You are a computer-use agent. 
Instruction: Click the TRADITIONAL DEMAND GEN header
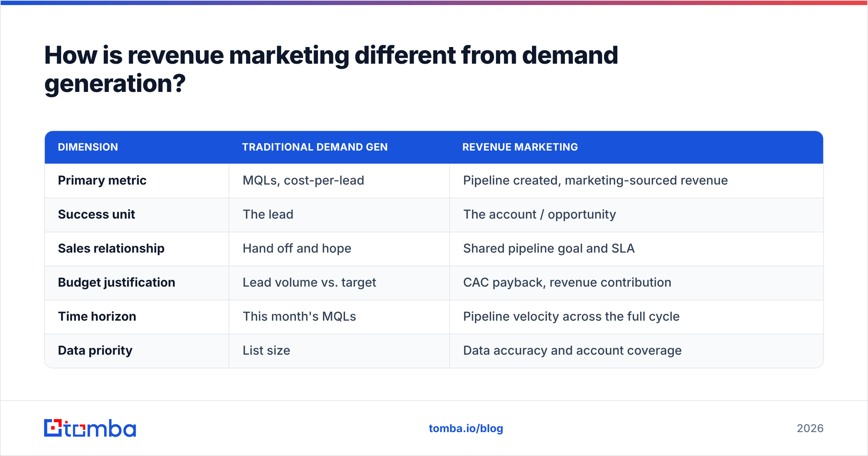(315, 147)
